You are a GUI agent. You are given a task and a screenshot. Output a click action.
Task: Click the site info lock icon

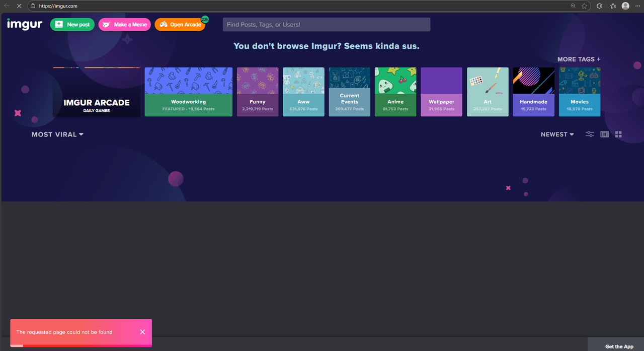(x=33, y=6)
